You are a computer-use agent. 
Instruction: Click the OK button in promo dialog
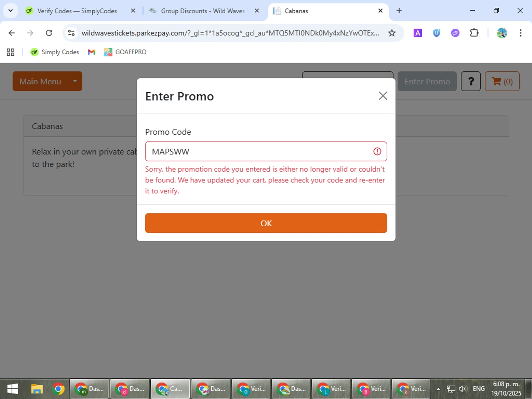[x=266, y=223]
